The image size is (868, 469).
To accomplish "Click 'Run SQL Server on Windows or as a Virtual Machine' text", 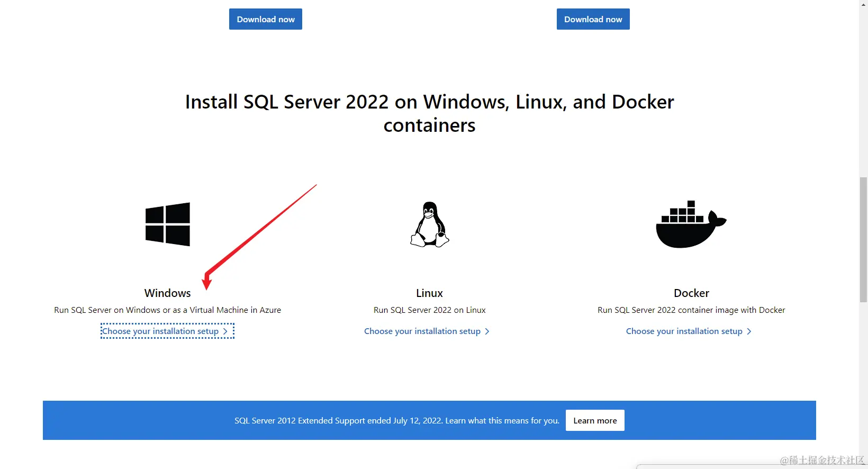I will pos(168,310).
